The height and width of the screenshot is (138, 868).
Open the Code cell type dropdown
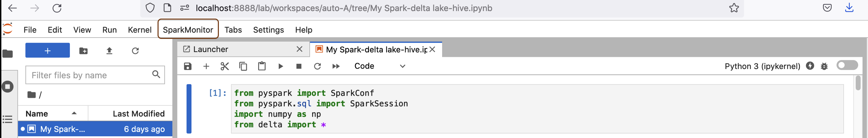(379, 66)
